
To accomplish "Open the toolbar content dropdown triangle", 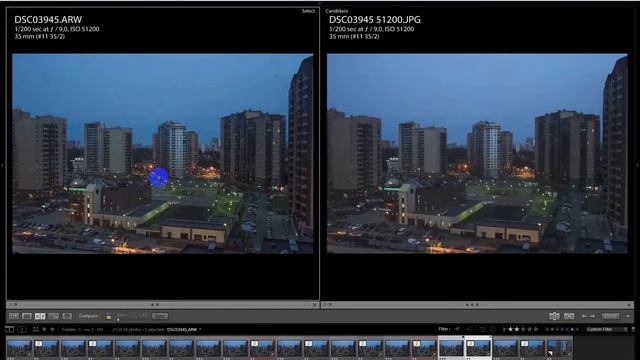I will [628, 316].
